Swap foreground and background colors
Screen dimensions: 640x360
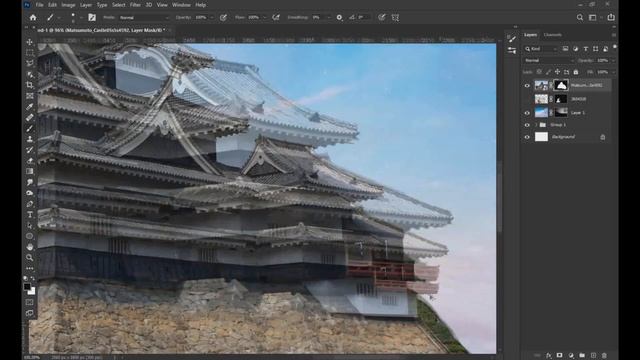click(x=33, y=278)
